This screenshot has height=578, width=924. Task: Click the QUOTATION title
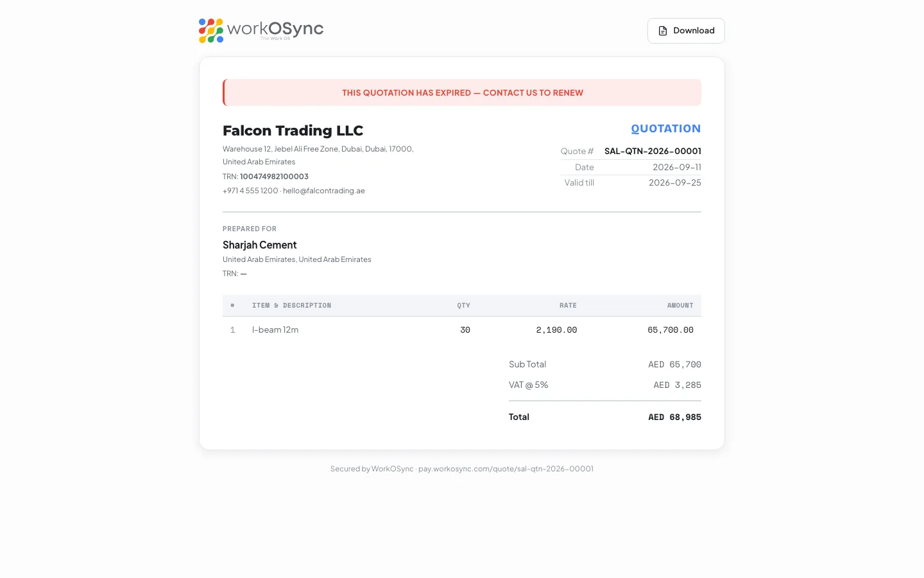pos(666,128)
